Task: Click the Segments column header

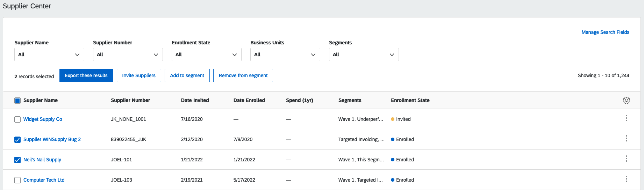Action: 350,100
